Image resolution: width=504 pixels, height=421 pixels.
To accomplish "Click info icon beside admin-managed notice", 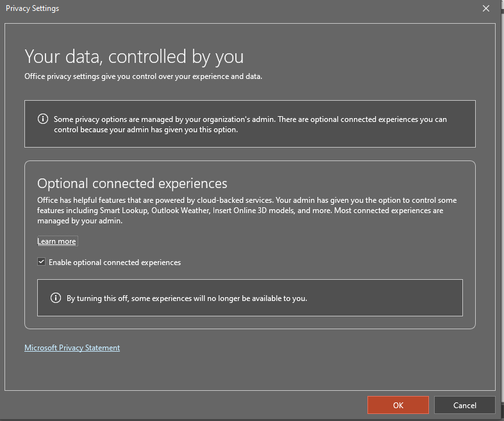I will coord(43,119).
